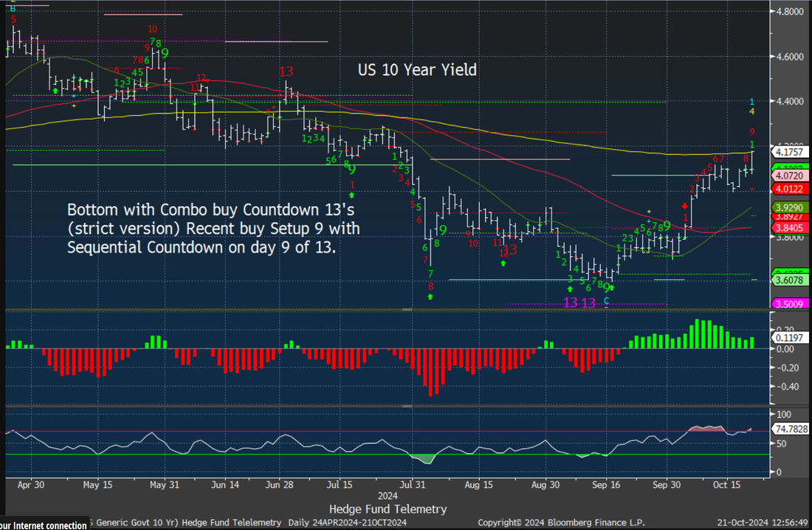Click the 100 tick on the RSI axis
Viewport: 812px width, 530px height.
tap(784, 414)
